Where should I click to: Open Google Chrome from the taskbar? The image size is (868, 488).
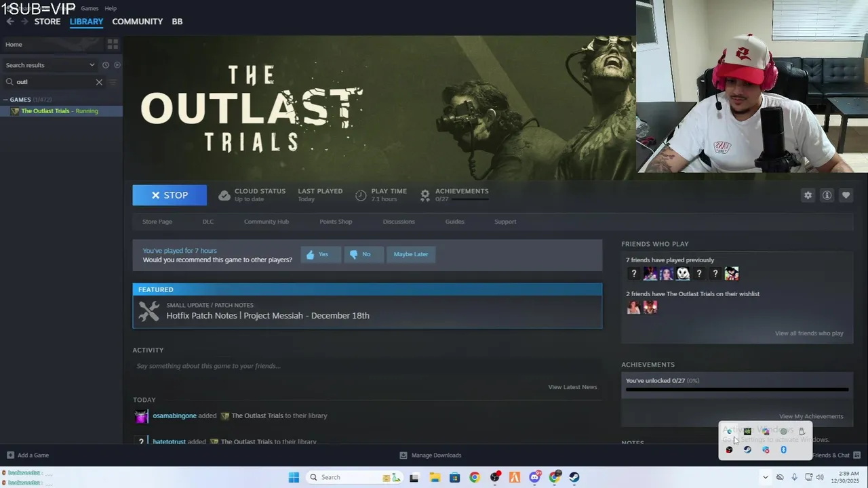tap(475, 477)
